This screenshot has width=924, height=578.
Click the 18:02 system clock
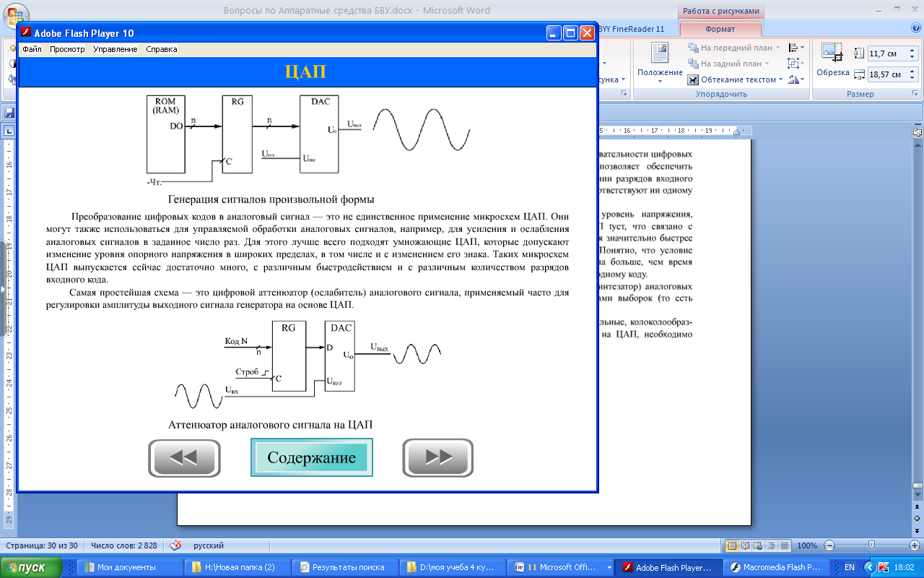pyautogui.click(x=904, y=568)
